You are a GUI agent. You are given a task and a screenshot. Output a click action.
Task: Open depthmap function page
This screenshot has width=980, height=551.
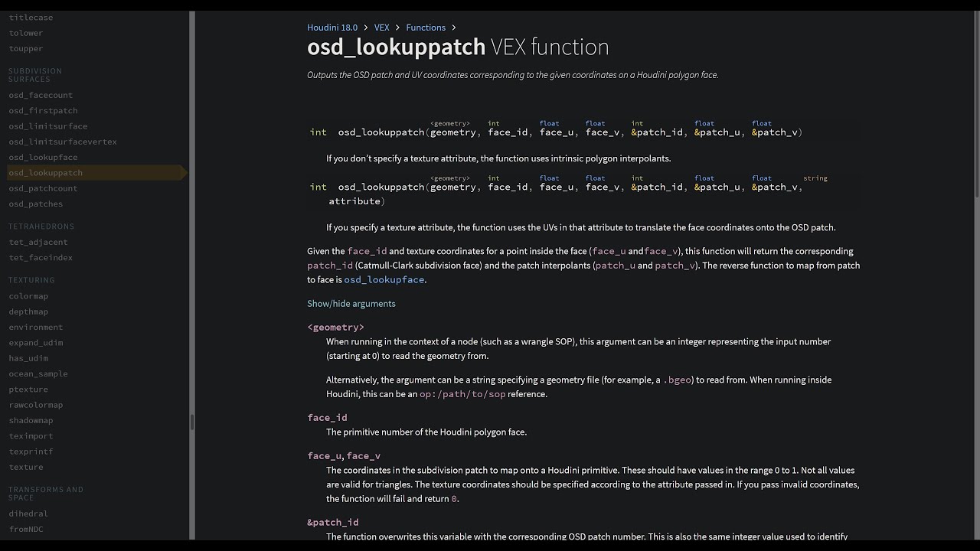click(x=28, y=311)
